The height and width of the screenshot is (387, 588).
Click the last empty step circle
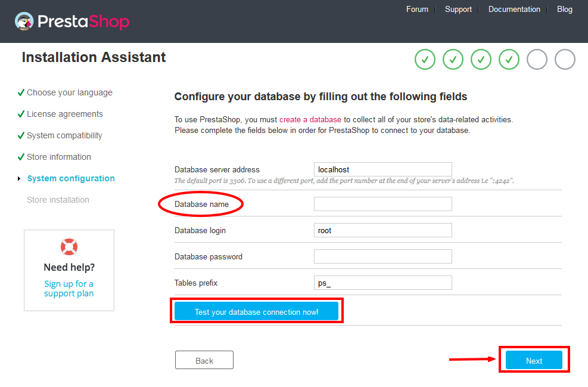(x=565, y=59)
